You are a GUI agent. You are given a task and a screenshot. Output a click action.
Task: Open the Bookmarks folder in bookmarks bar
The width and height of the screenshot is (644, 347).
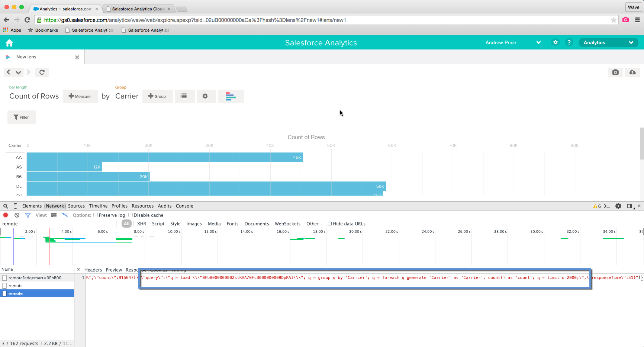pos(43,30)
